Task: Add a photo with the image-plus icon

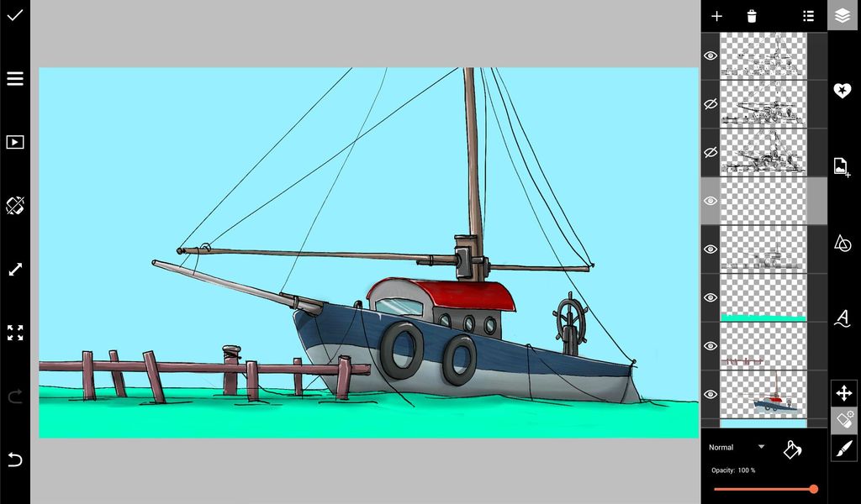Action: coord(842,166)
